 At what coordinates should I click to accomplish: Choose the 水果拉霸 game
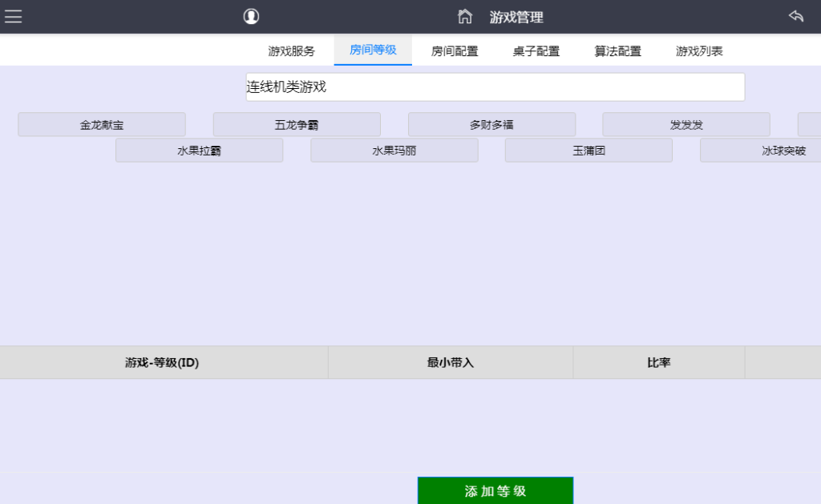click(199, 150)
